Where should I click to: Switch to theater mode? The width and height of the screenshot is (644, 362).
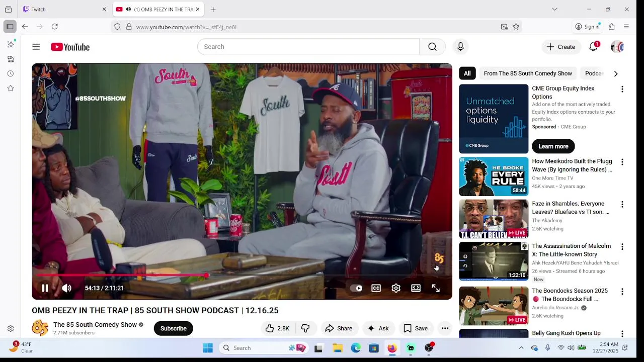(x=416, y=288)
